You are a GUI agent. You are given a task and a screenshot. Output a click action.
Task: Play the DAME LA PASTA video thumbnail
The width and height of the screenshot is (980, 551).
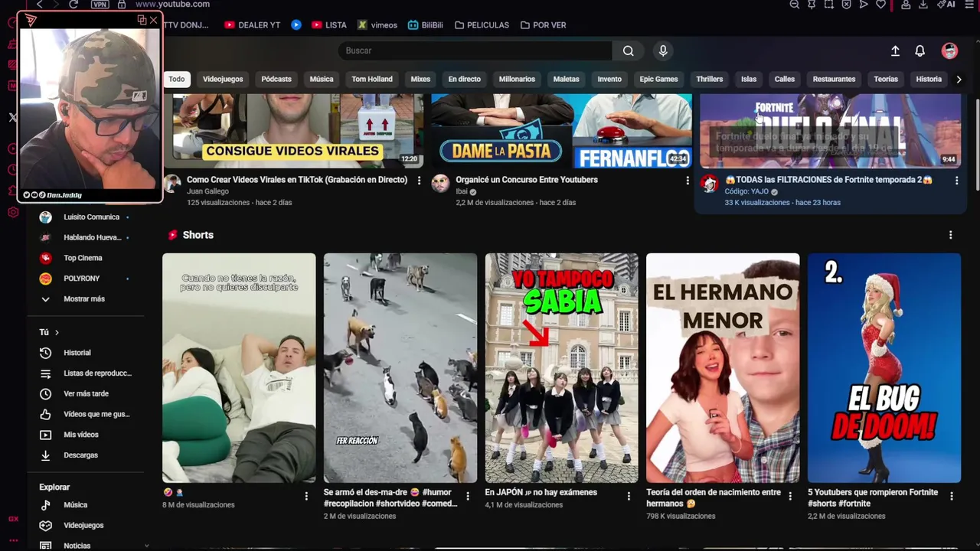click(561, 131)
